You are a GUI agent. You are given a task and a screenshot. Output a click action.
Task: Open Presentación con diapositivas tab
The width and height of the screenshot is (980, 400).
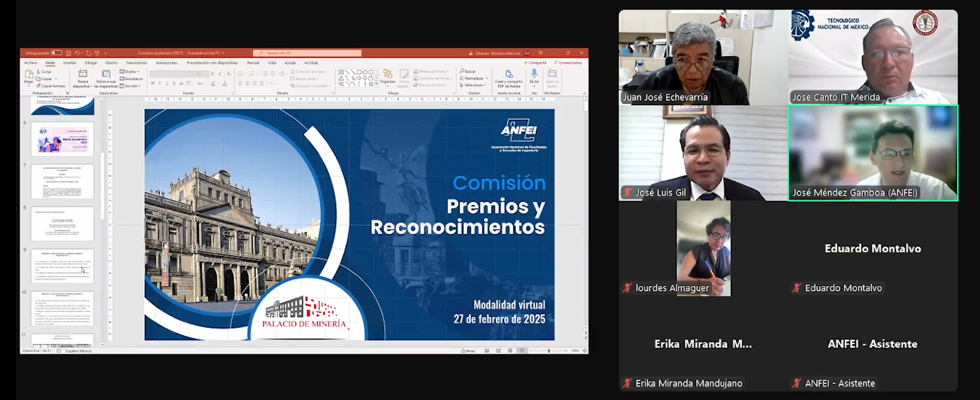pos(212,63)
